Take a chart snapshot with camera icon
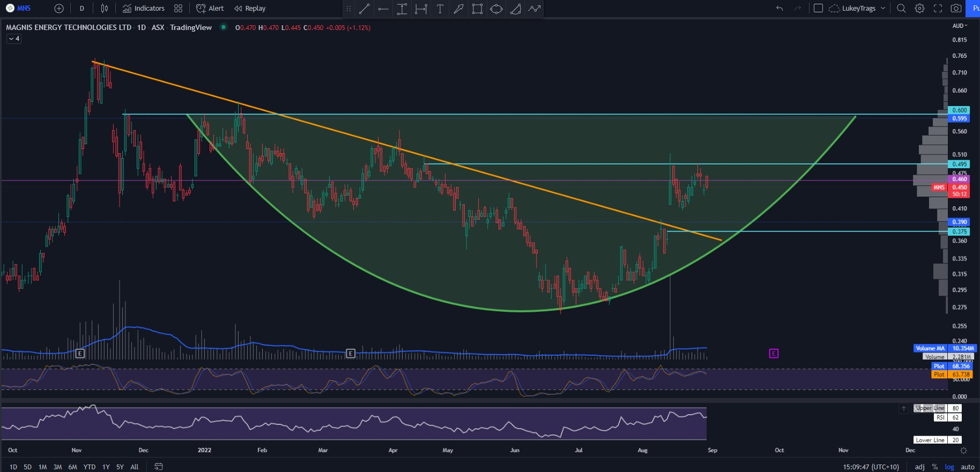The width and height of the screenshot is (980, 472). click(956, 9)
